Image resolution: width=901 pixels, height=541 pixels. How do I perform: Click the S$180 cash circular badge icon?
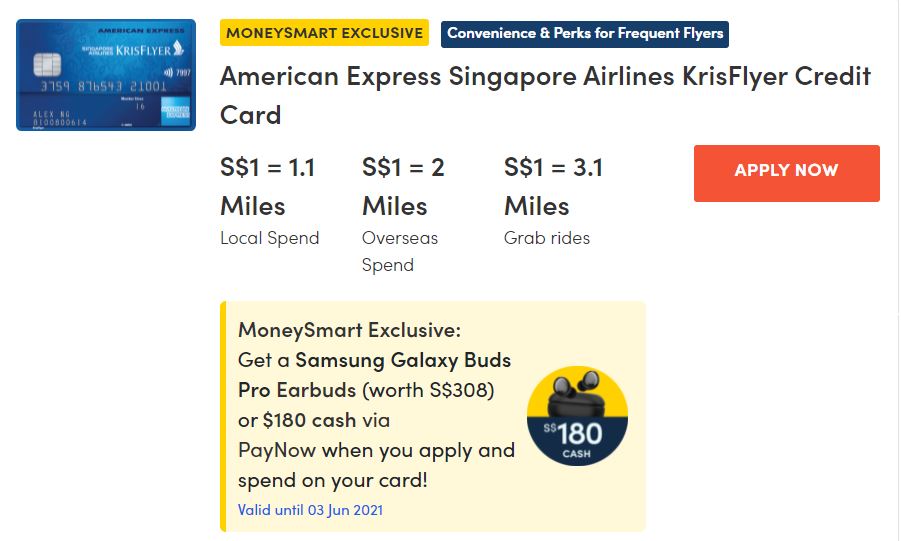click(x=577, y=416)
